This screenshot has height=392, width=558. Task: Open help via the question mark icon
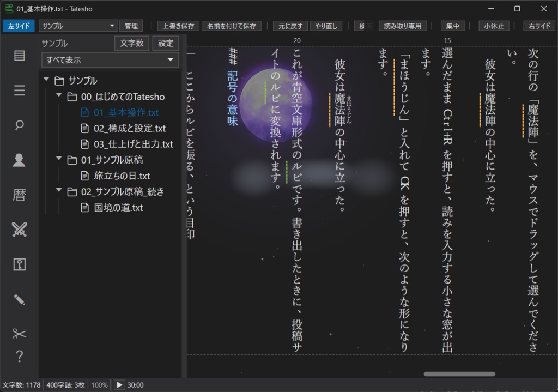click(x=19, y=356)
